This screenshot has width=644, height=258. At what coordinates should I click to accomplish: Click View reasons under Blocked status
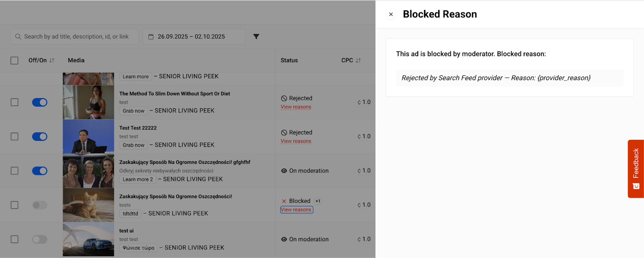[296, 210]
